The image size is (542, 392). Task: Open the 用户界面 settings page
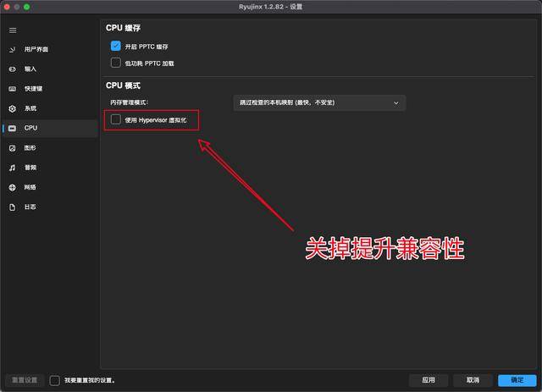pos(51,49)
